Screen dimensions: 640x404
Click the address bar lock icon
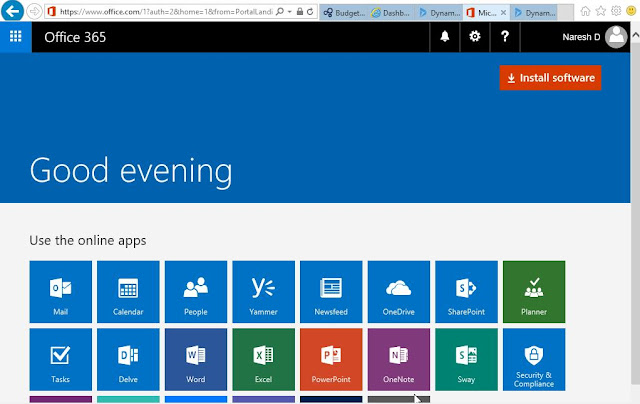[x=300, y=12]
